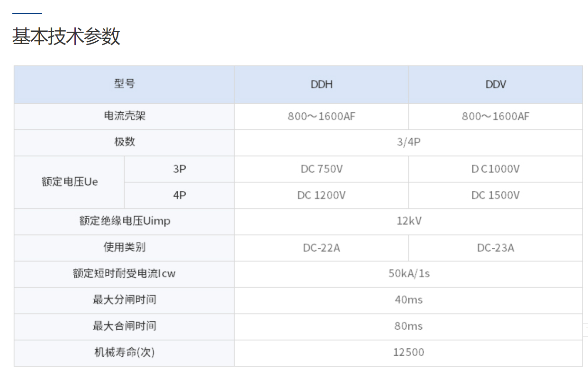Click the 12500 mechanical life value
This screenshot has height=370, width=588.
point(408,352)
